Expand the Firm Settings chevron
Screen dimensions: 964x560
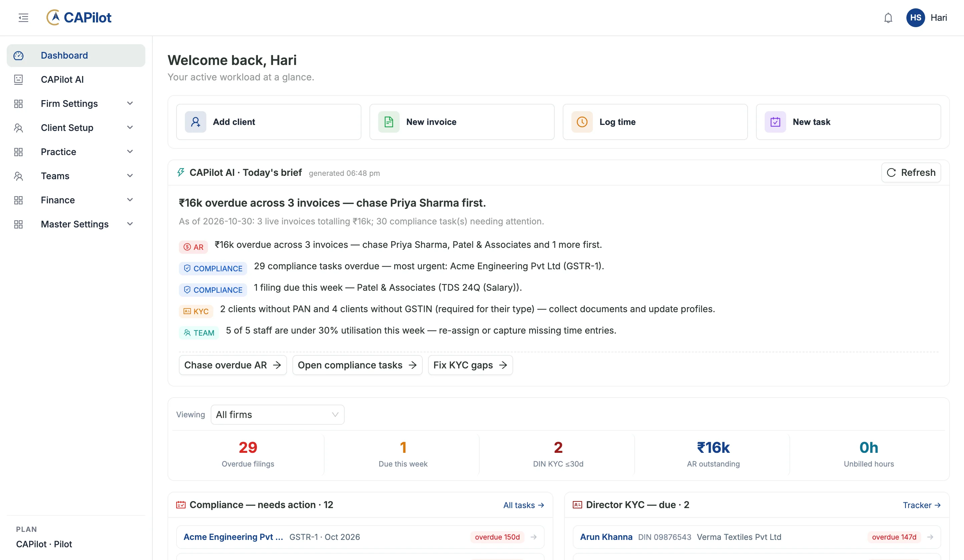coord(130,103)
